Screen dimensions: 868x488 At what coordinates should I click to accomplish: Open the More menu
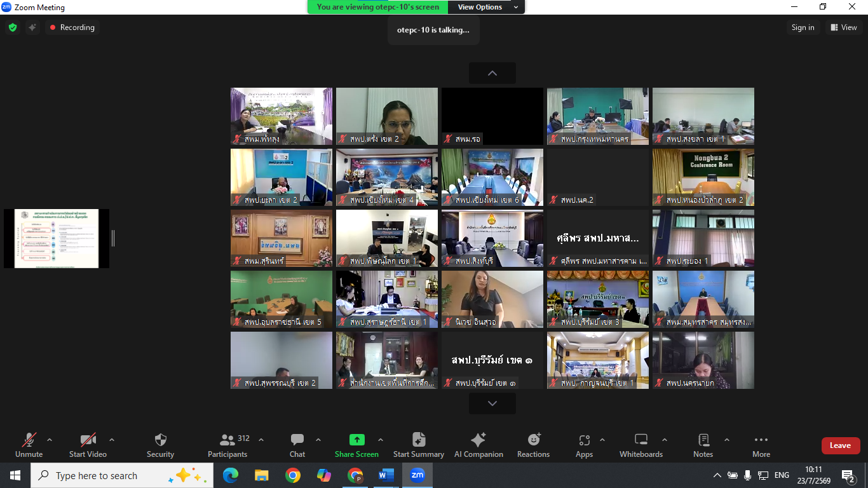[x=761, y=445]
